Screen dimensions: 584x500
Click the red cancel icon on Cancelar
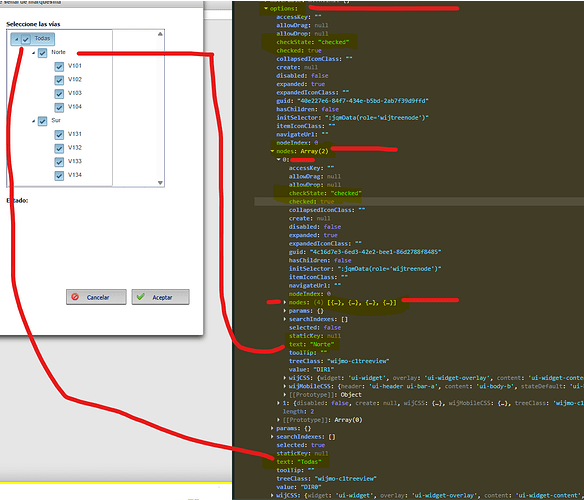(x=75, y=297)
